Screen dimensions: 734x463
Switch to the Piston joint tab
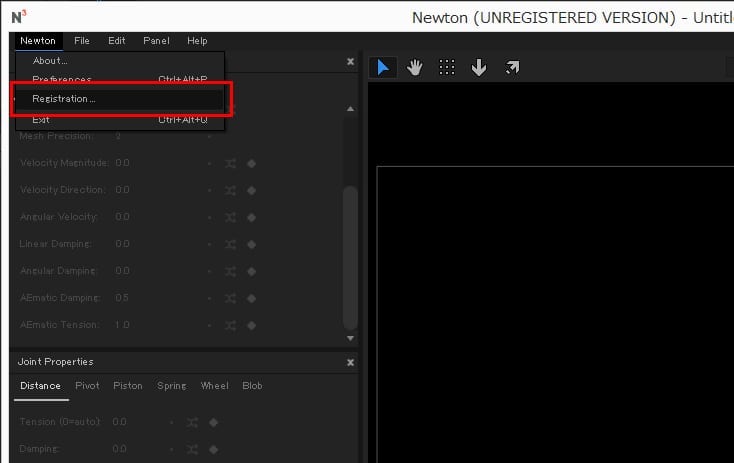[x=128, y=386]
